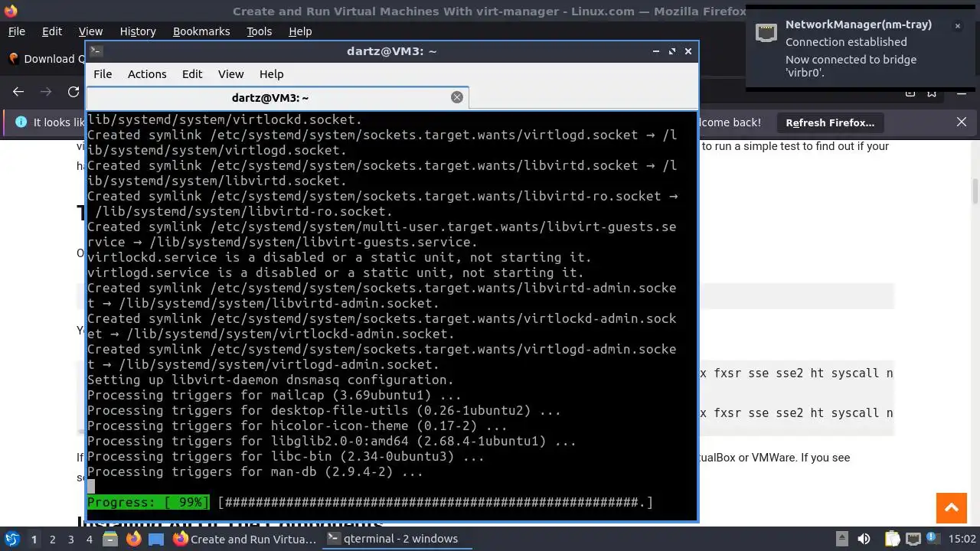Dismiss the NetworkManager notification popup
980x551 pixels.
point(957,26)
